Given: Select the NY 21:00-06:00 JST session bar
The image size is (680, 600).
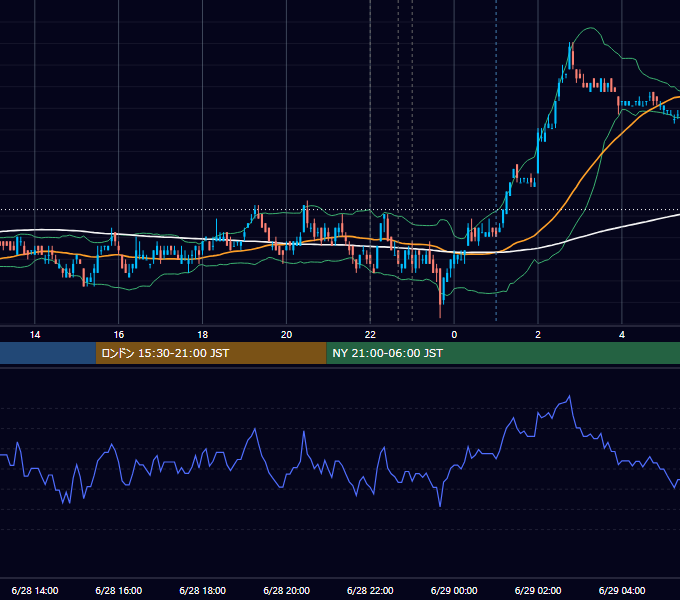Looking at the screenshot, I should click(503, 353).
